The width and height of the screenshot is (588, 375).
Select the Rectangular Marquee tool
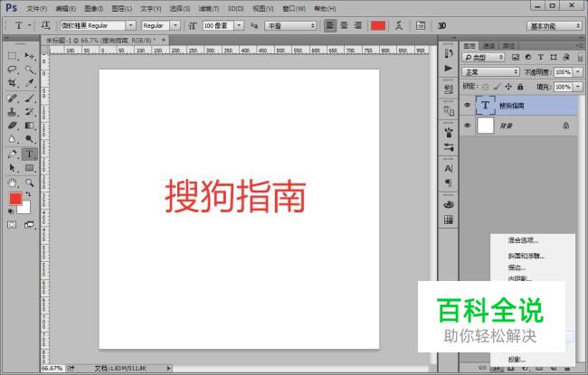coord(12,56)
